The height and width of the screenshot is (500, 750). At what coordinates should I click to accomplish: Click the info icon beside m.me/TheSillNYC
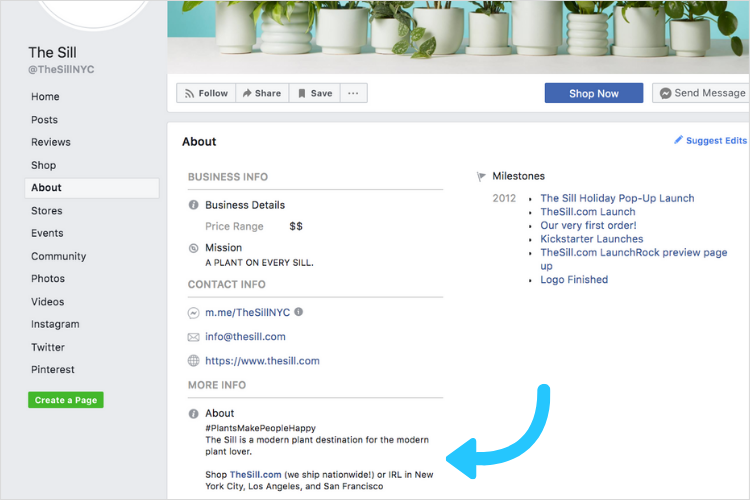(298, 312)
